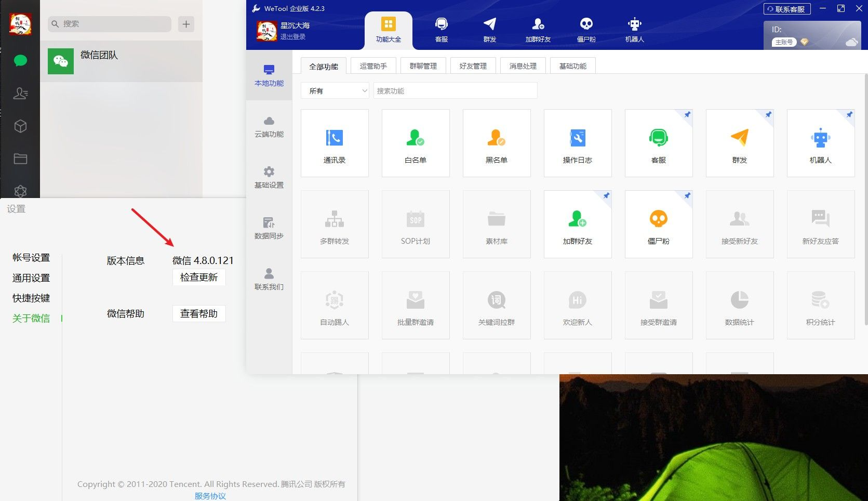Open the 机器人 tile in function grid
This screenshot has width=868, height=501.
[821, 143]
